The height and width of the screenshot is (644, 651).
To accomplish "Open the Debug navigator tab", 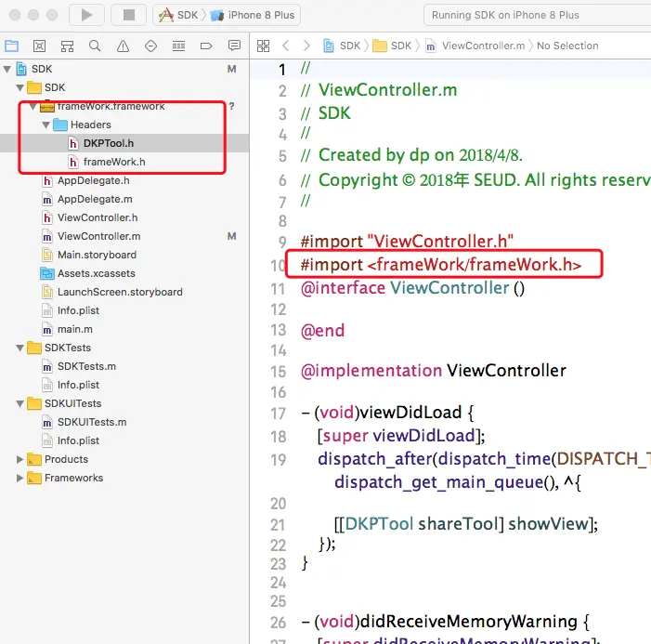I will (178, 46).
